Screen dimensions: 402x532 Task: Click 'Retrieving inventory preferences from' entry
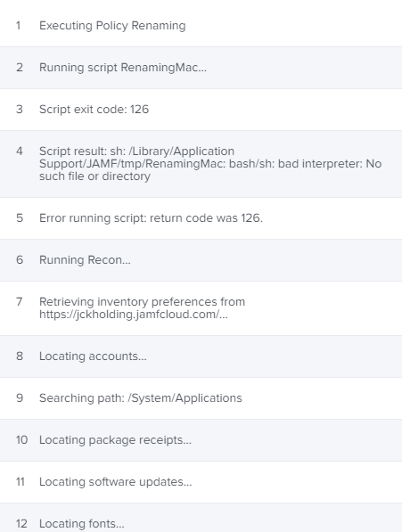click(142, 308)
